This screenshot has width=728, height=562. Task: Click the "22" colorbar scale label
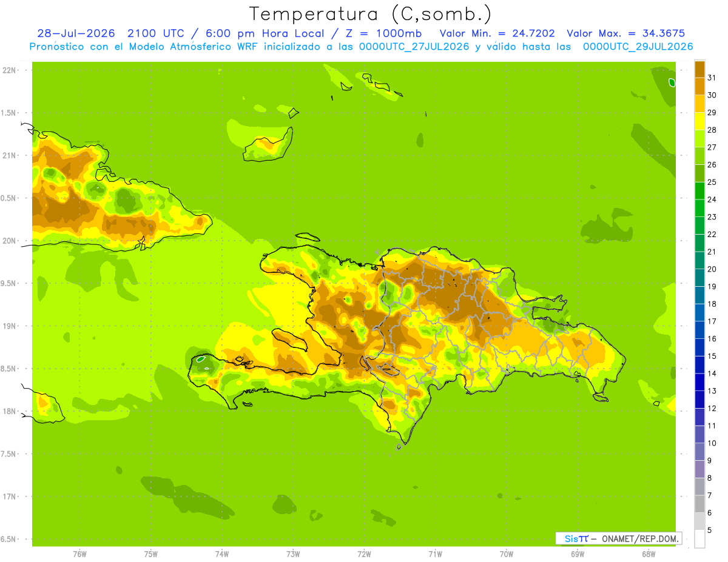(x=712, y=234)
